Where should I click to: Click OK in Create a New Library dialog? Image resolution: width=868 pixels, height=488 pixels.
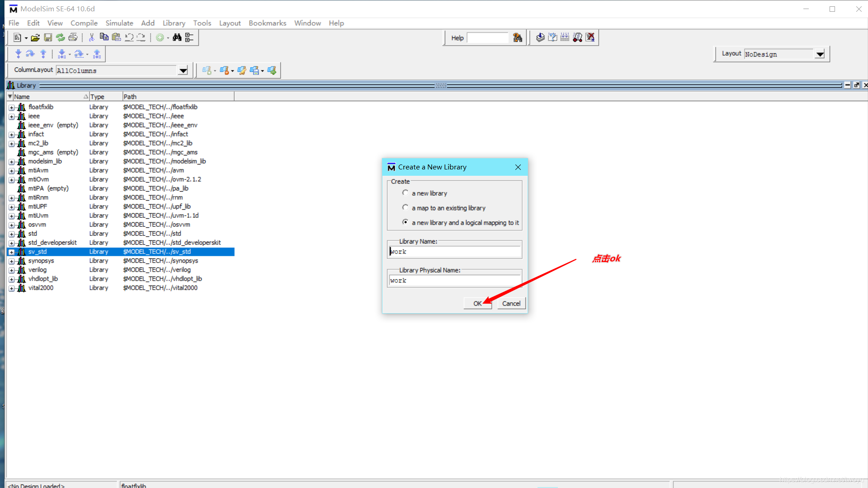(477, 304)
